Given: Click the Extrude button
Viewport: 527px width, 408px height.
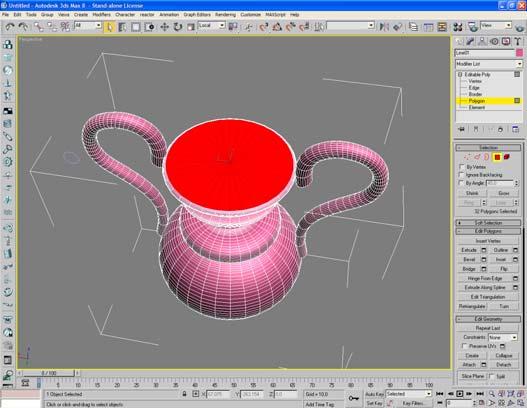Looking at the screenshot, I should click(469, 250).
